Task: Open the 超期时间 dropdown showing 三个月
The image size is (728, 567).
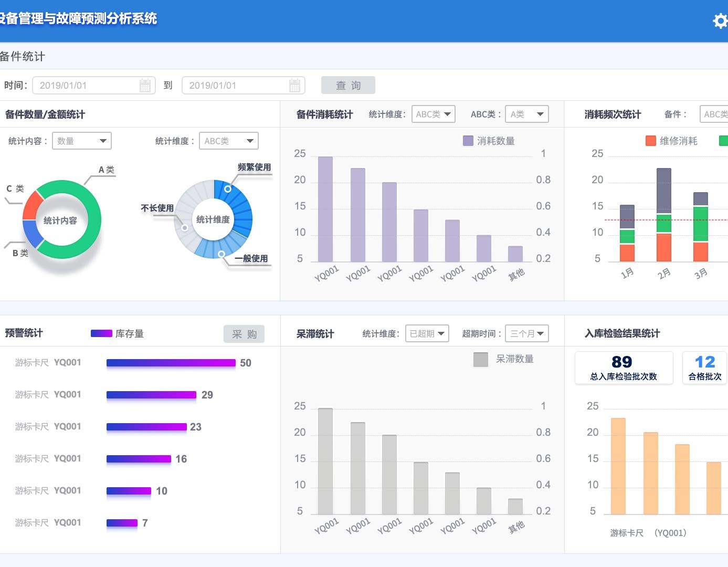Action: [x=526, y=333]
